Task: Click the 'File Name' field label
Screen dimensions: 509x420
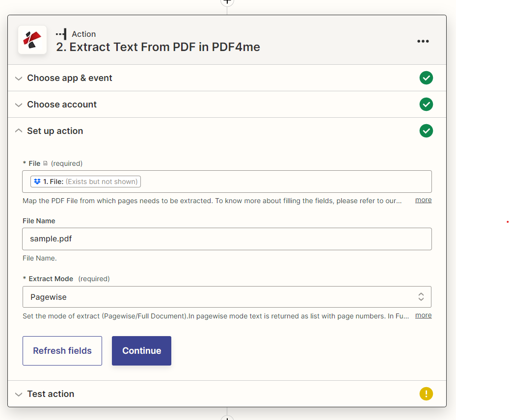Action: tap(39, 221)
